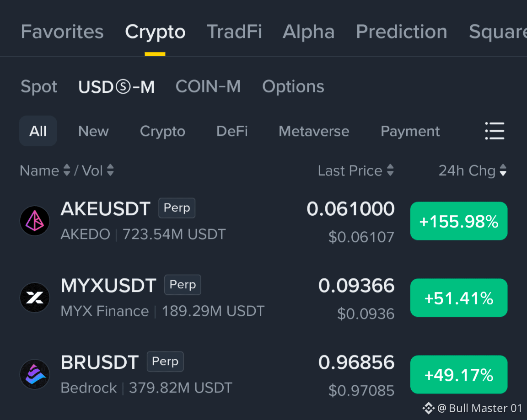This screenshot has width=527, height=420.
Task: Tap the Bedrock coin logo
Action: click(x=35, y=374)
